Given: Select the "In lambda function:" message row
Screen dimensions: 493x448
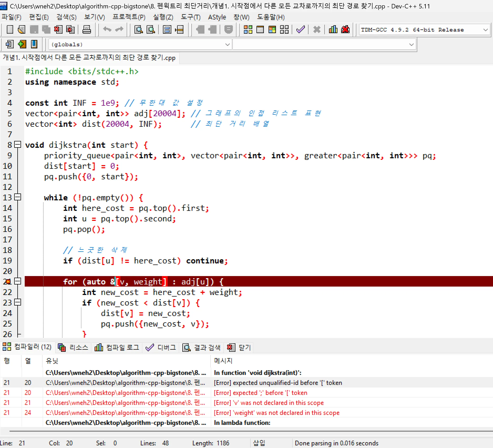Looking at the screenshot, I should click(246, 422).
